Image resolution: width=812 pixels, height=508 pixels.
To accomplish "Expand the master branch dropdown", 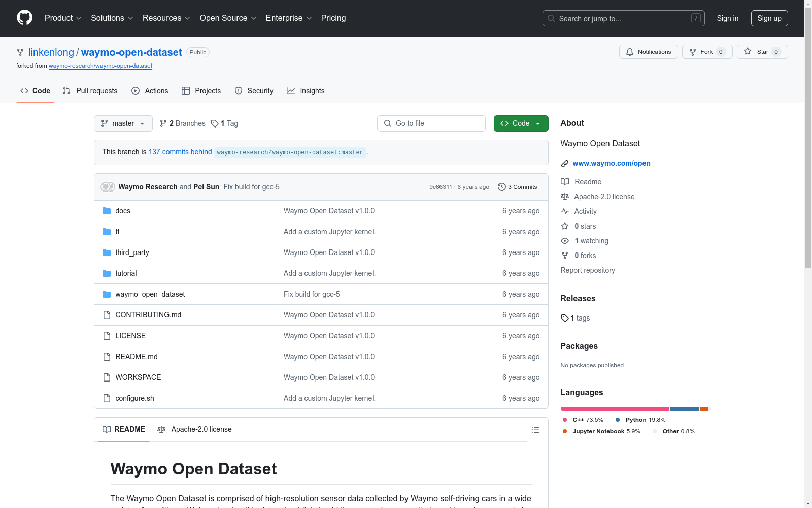I will tap(123, 123).
